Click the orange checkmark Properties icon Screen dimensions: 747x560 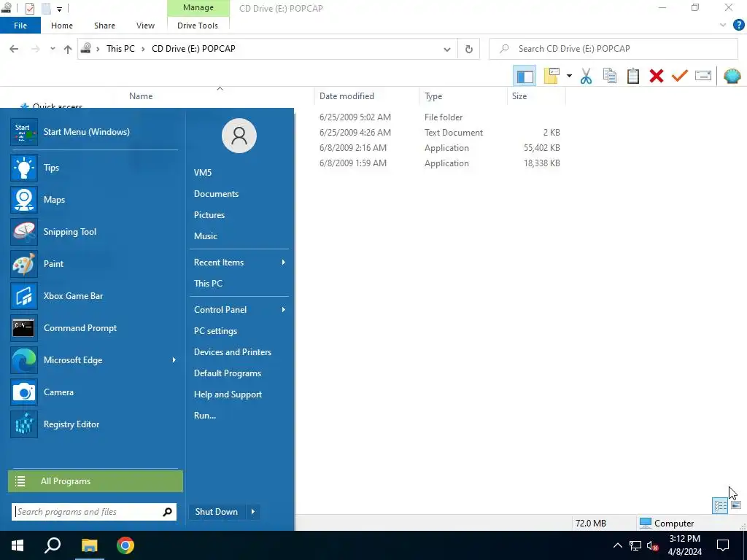click(680, 76)
